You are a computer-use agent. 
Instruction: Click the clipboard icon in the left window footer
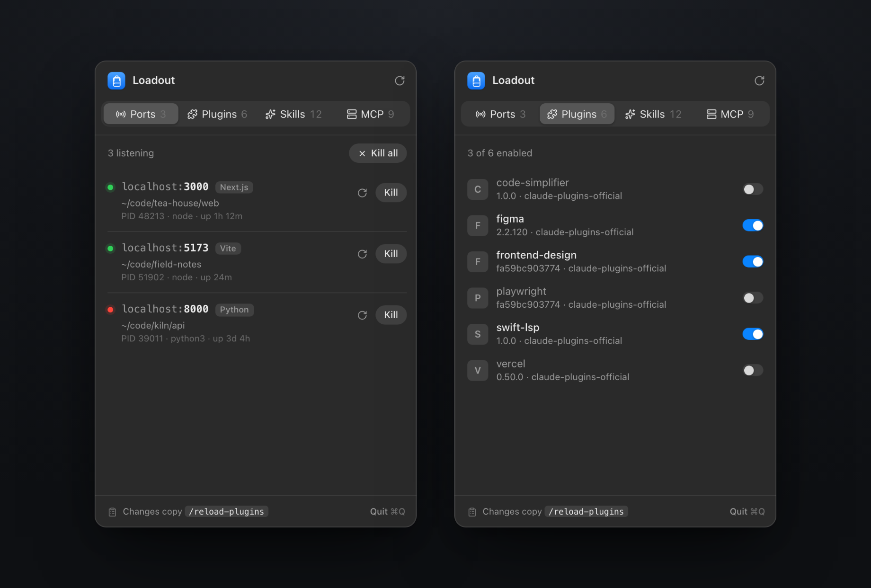pyautogui.click(x=112, y=512)
